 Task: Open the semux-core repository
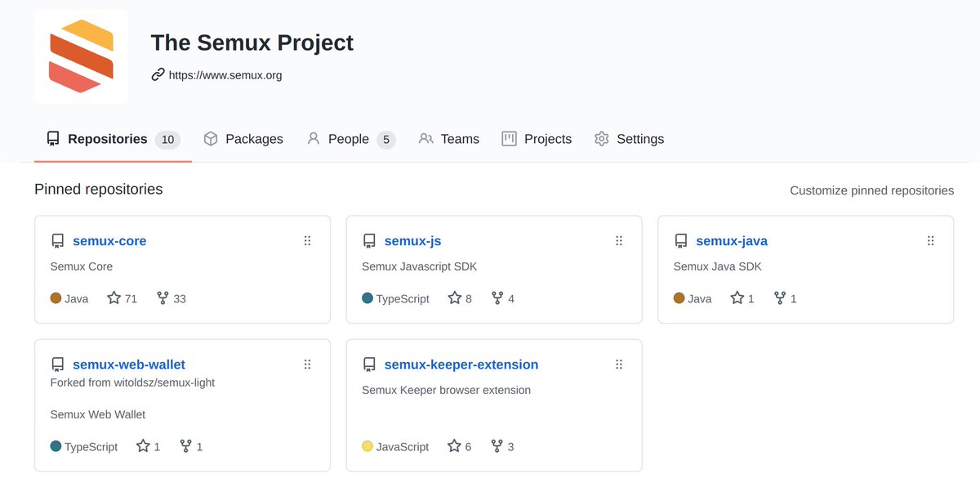109,241
